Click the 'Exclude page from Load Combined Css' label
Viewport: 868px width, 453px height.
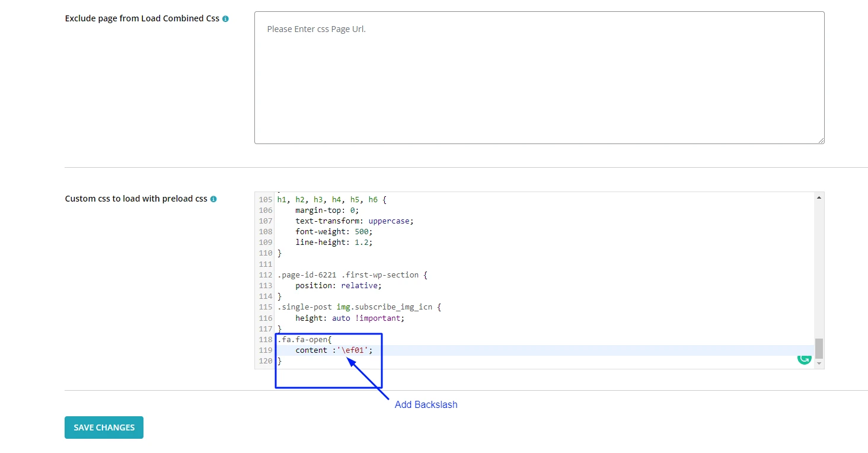coord(142,19)
